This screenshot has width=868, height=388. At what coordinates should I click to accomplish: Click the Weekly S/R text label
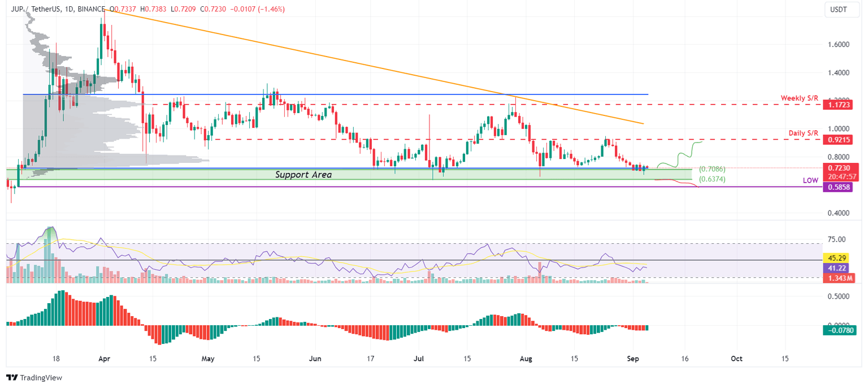click(x=798, y=98)
